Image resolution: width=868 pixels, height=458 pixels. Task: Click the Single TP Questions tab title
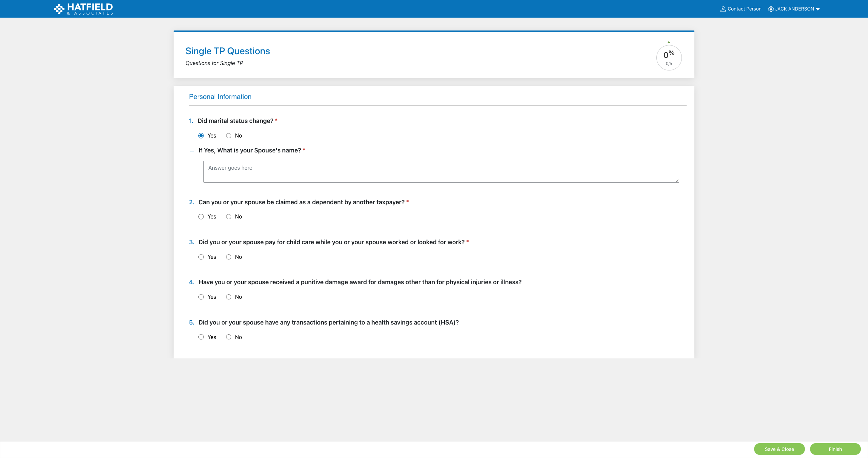coord(227,51)
